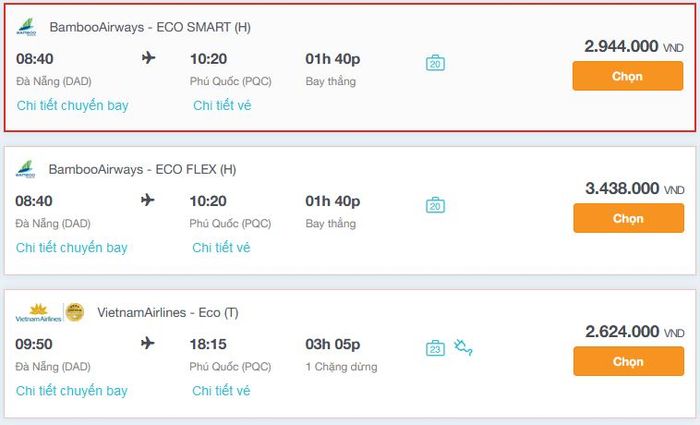Image resolution: width=700 pixels, height=425 pixels.
Task: Click Bamboo Airways logo on ECO FLEX flight
Action: pyautogui.click(x=26, y=170)
